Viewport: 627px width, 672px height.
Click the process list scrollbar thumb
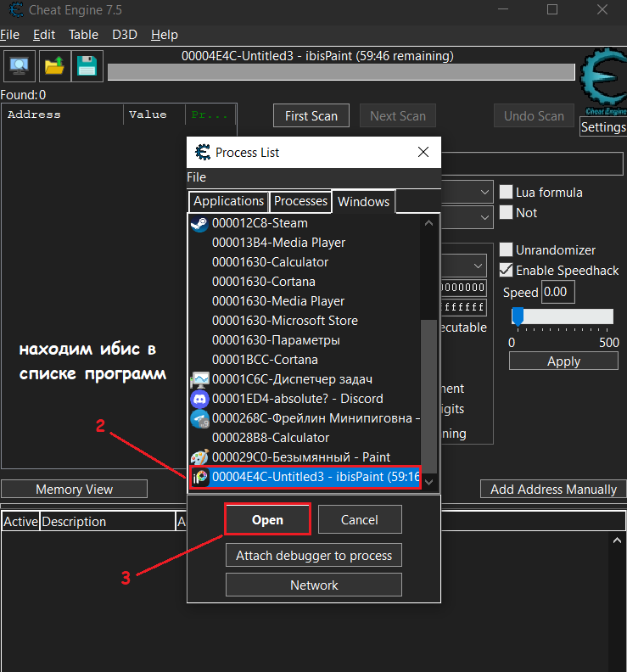click(428, 396)
